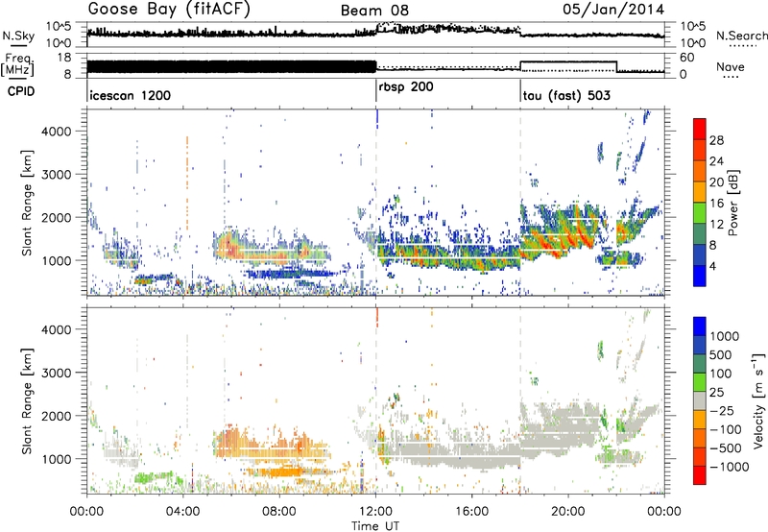Select the 'rbsp 200' CPID entry
This screenshot has width=768, height=532.
coord(405,87)
